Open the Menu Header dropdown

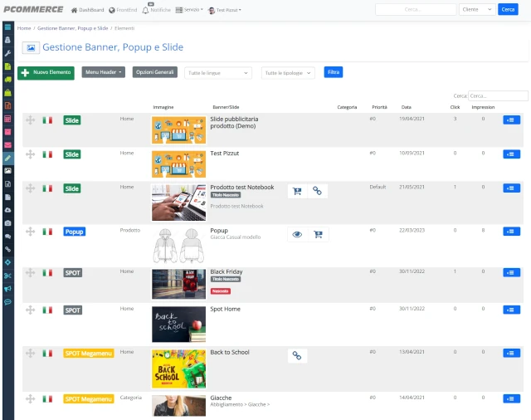pos(103,72)
